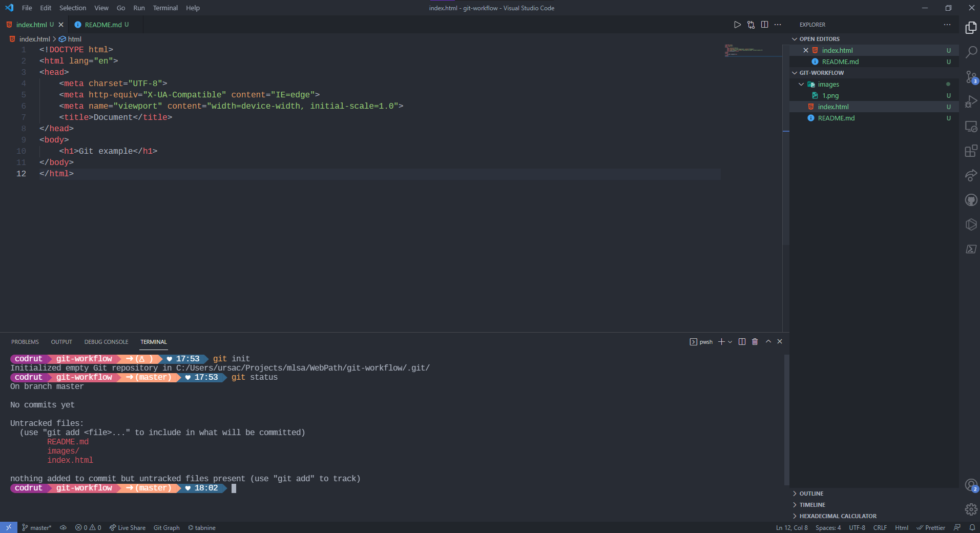Open the notifications bell in status bar
This screenshot has width=980, height=533.
tap(972, 527)
